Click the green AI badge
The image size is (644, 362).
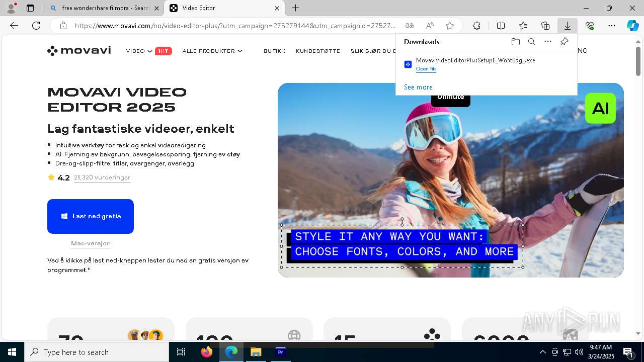600,108
